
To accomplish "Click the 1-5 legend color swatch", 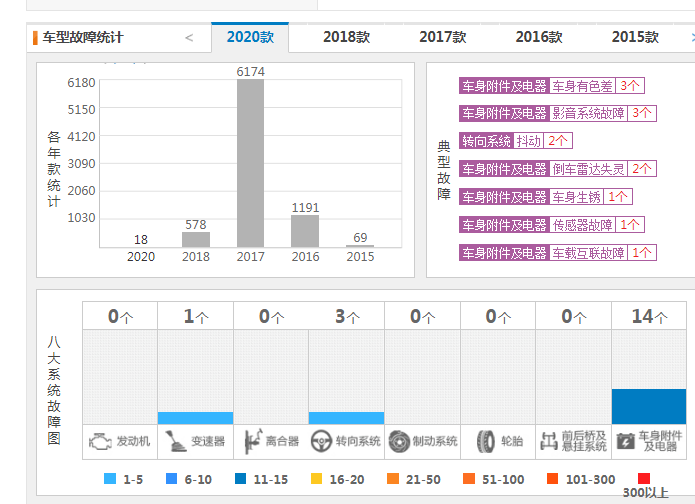I will (109, 479).
